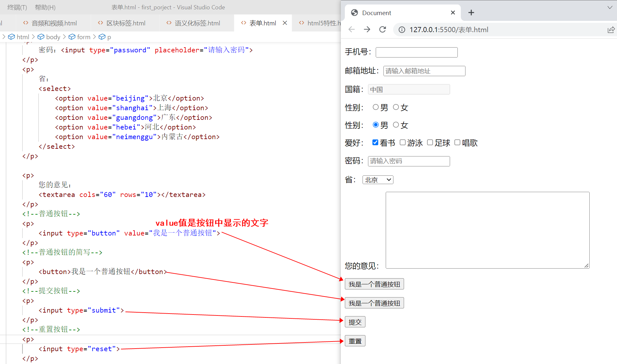Click the browser tab search chevron

pos(610,7)
